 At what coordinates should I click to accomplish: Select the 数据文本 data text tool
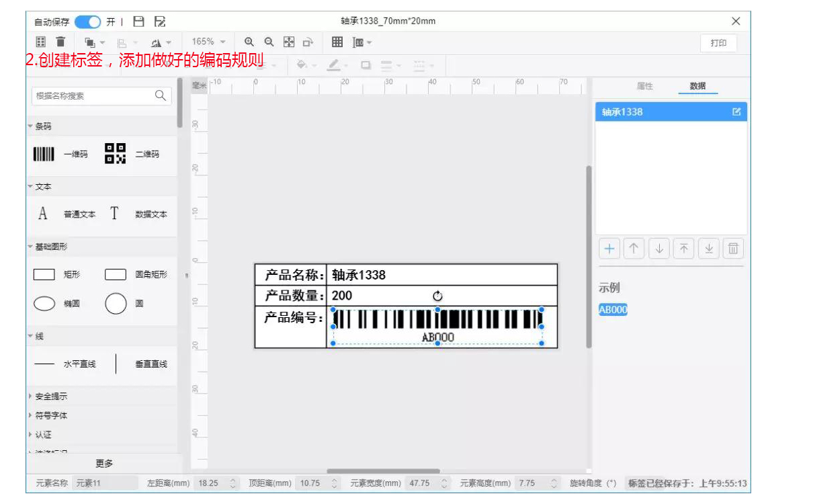138,214
